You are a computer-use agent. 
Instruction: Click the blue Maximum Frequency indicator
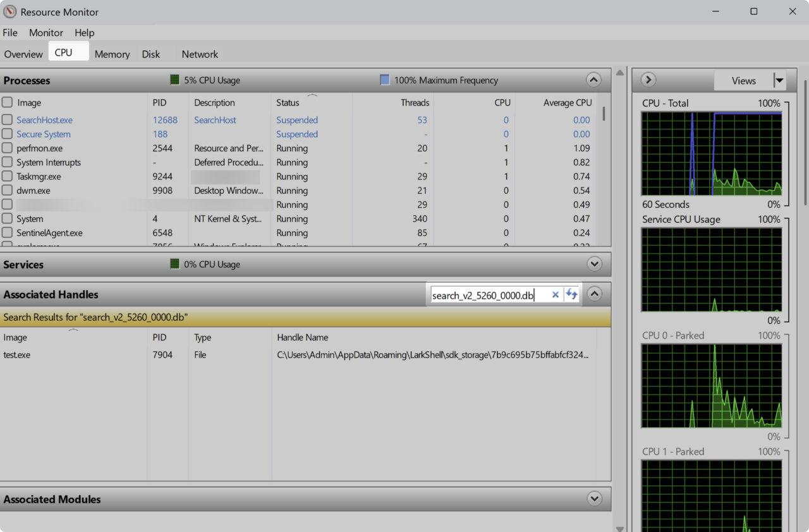(x=384, y=80)
